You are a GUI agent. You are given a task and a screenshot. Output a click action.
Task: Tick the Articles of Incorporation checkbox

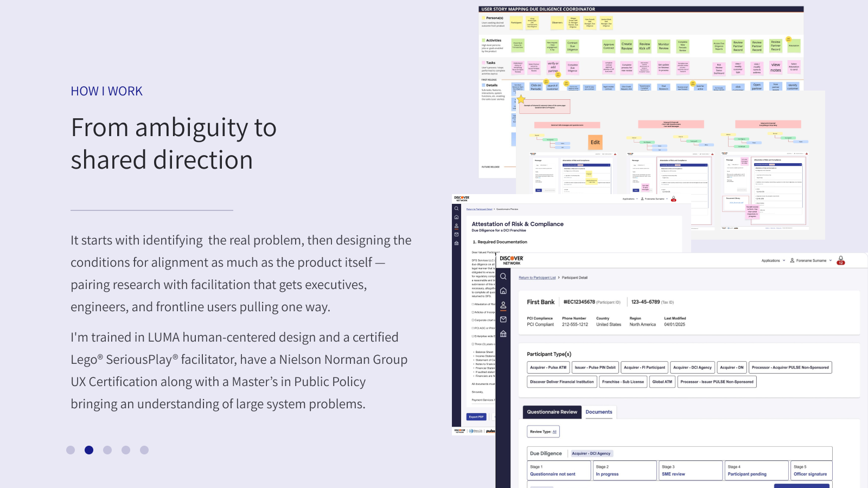point(473,312)
